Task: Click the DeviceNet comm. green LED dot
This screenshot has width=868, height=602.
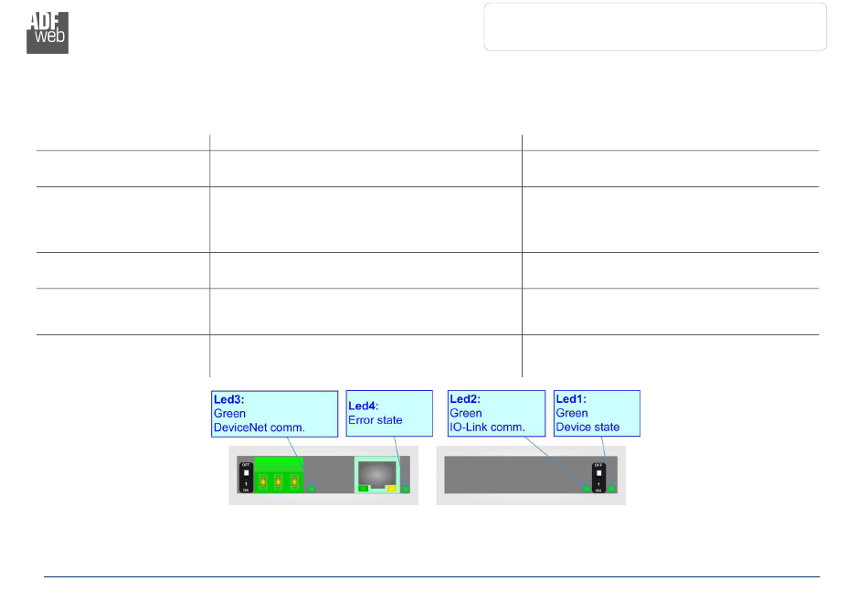Action: pyautogui.click(x=311, y=488)
